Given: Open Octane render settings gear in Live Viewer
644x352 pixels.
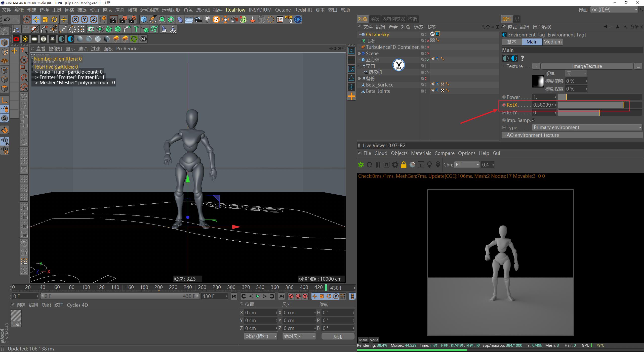Looking at the screenshot, I should [x=395, y=165].
